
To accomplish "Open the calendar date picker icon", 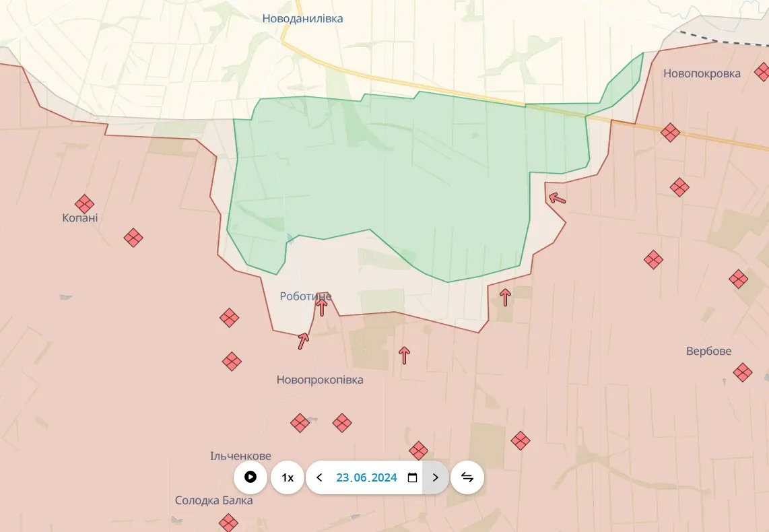I will click(x=413, y=477).
